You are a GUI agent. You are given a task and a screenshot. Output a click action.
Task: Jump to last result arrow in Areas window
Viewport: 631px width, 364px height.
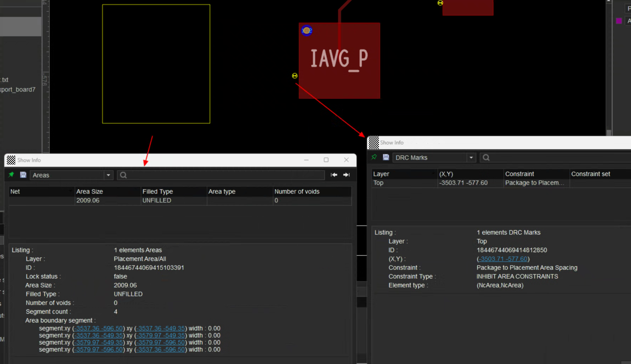[x=346, y=175]
